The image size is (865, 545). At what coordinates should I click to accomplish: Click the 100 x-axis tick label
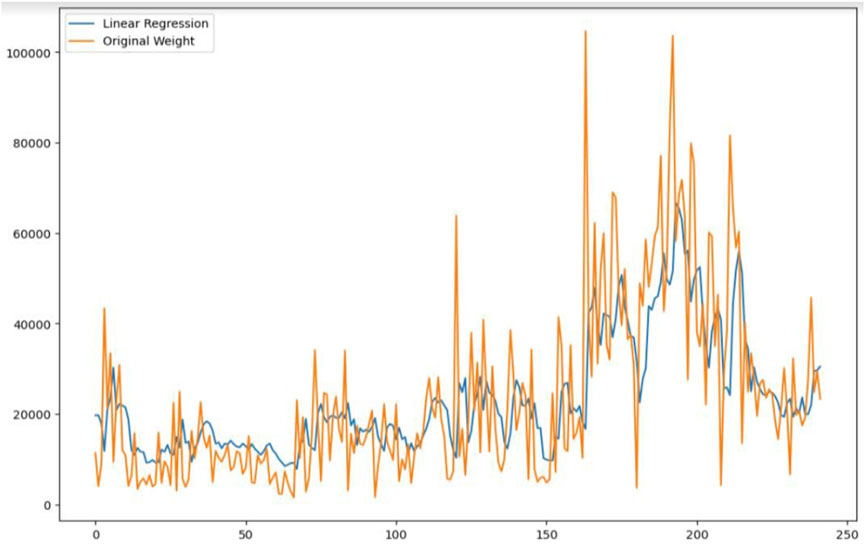(396, 535)
